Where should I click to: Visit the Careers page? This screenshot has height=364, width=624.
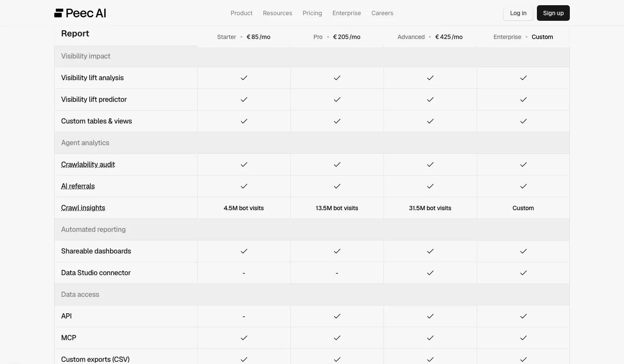(382, 13)
